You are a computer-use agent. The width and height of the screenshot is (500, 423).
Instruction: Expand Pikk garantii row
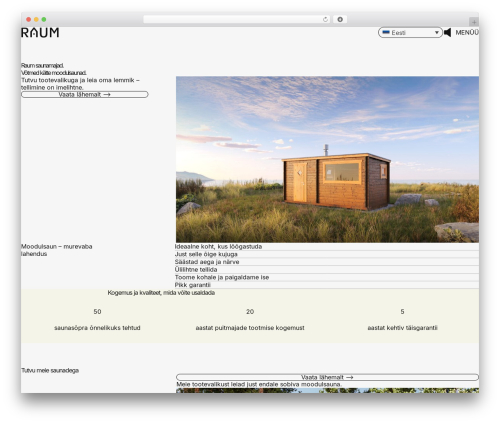point(327,285)
